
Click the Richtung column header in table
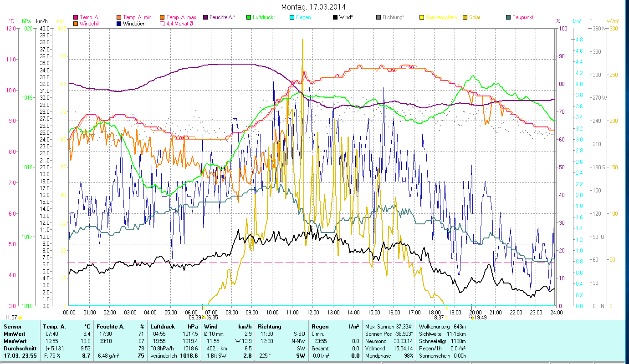(270, 327)
